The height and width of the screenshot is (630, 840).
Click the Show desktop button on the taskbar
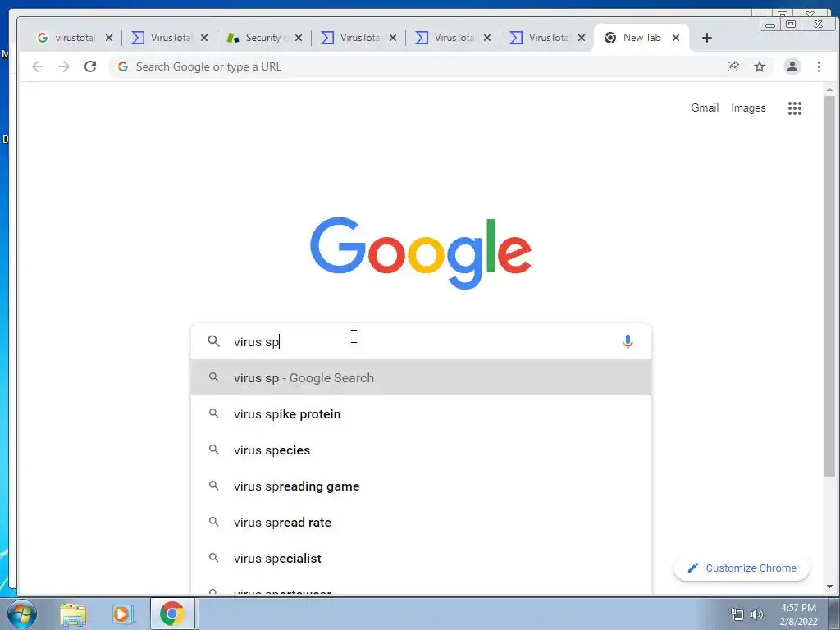pos(834,614)
